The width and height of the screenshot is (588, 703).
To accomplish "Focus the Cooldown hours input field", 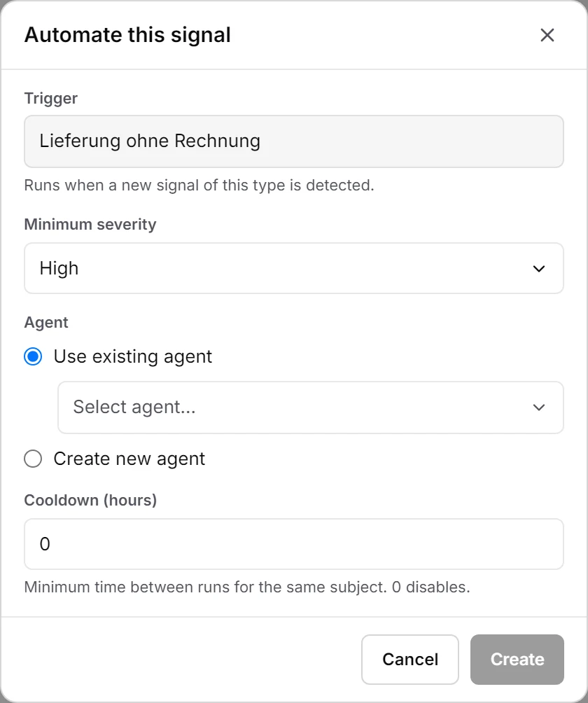I will 294,544.
